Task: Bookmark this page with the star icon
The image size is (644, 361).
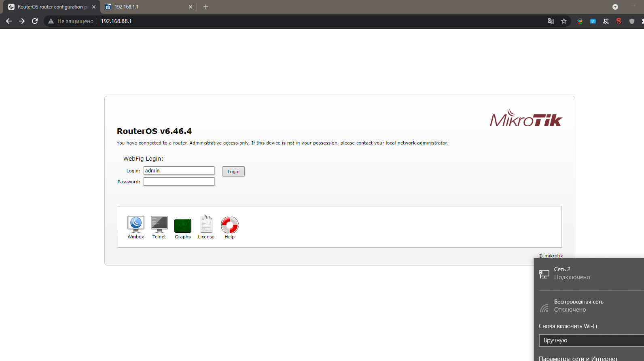Action: click(564, 21)
